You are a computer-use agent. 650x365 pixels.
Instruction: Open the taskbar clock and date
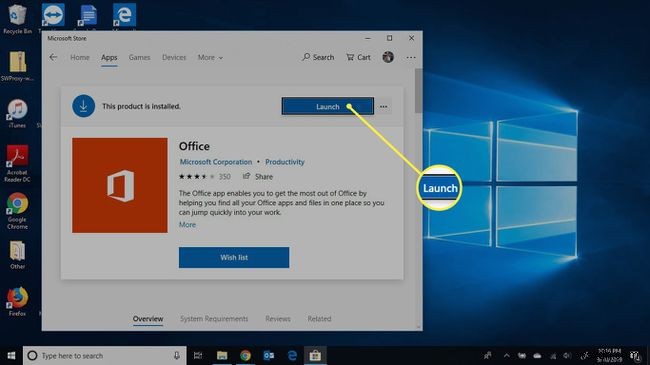(x=609, y=355)
